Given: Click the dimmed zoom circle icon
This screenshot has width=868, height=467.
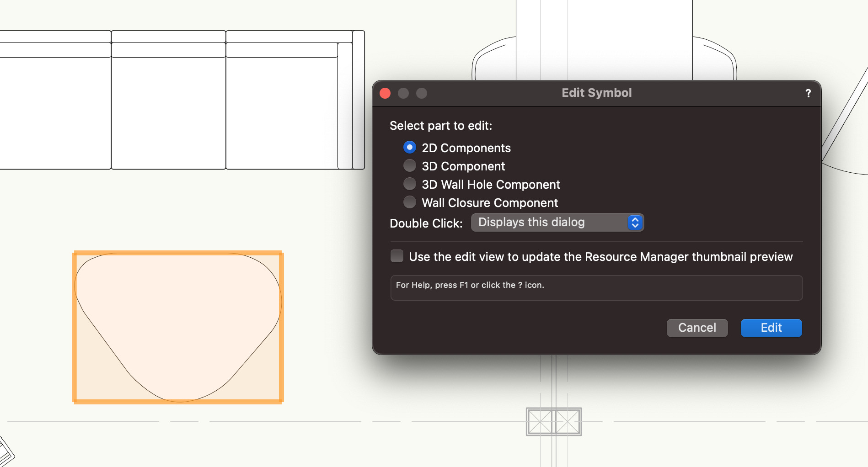Looking at the screenshot, I should pos(421,93).
